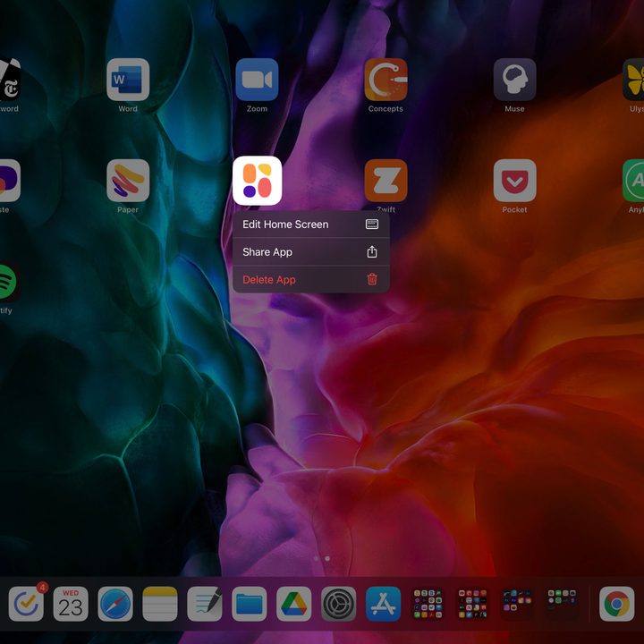Open the Calendar app showing WED 23
The width and height of the screenshot is (644, 644).
(x=71, y=604)
